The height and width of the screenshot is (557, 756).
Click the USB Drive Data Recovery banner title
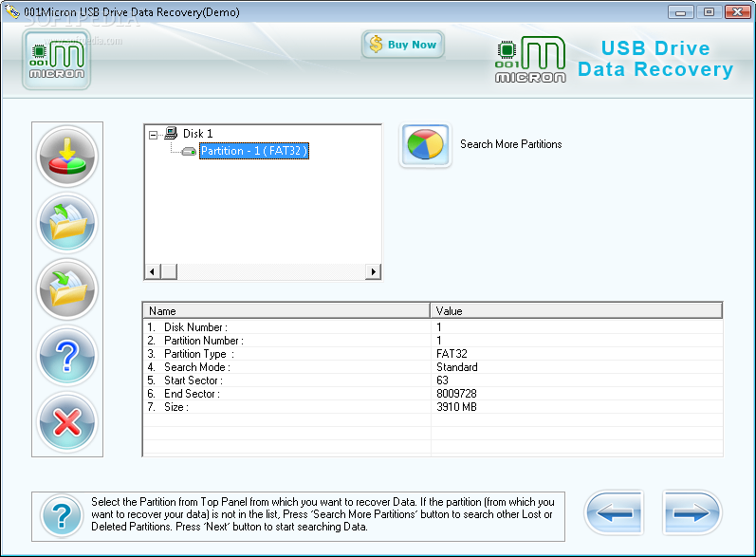tap(655, 59)
